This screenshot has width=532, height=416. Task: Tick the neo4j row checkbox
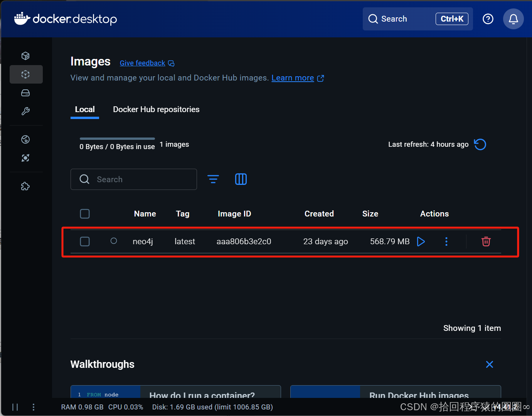(85, 242)
